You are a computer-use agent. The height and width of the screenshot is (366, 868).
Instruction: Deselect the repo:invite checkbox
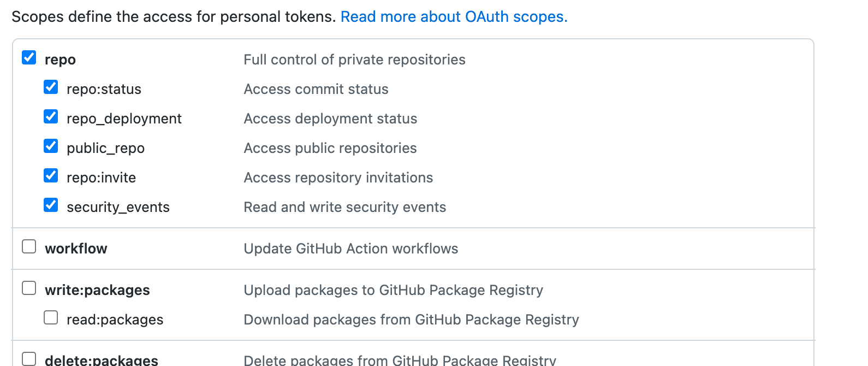point(51,175)
